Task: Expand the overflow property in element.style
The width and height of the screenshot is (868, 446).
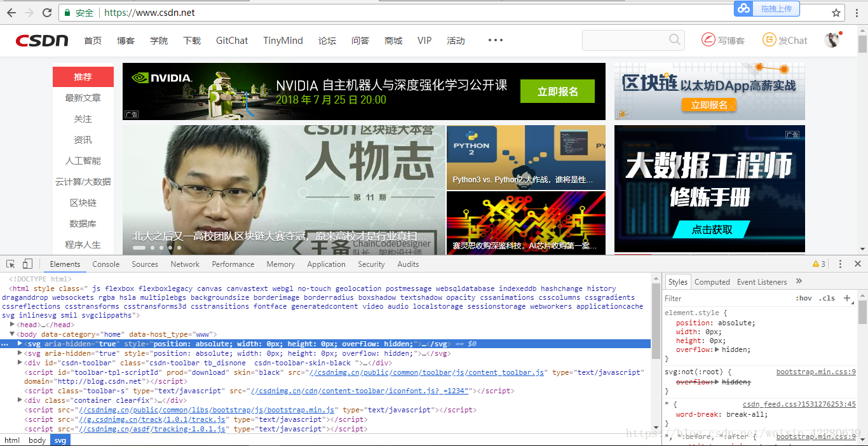Action: click(717, 349)
